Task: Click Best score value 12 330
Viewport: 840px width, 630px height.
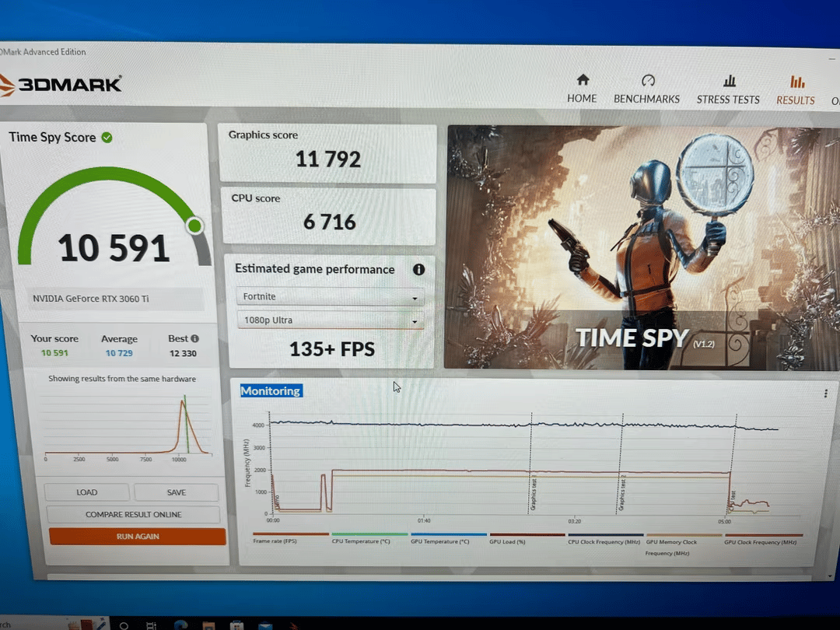Action: (183, 354)
